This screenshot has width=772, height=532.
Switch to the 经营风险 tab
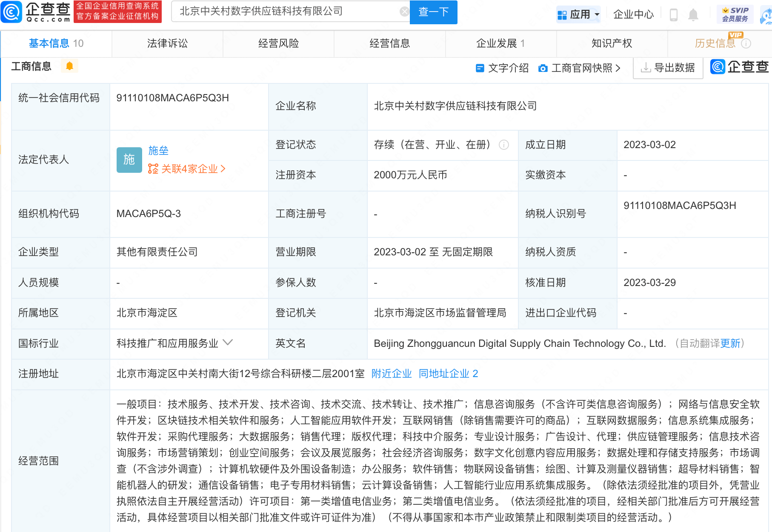[278, 43]
